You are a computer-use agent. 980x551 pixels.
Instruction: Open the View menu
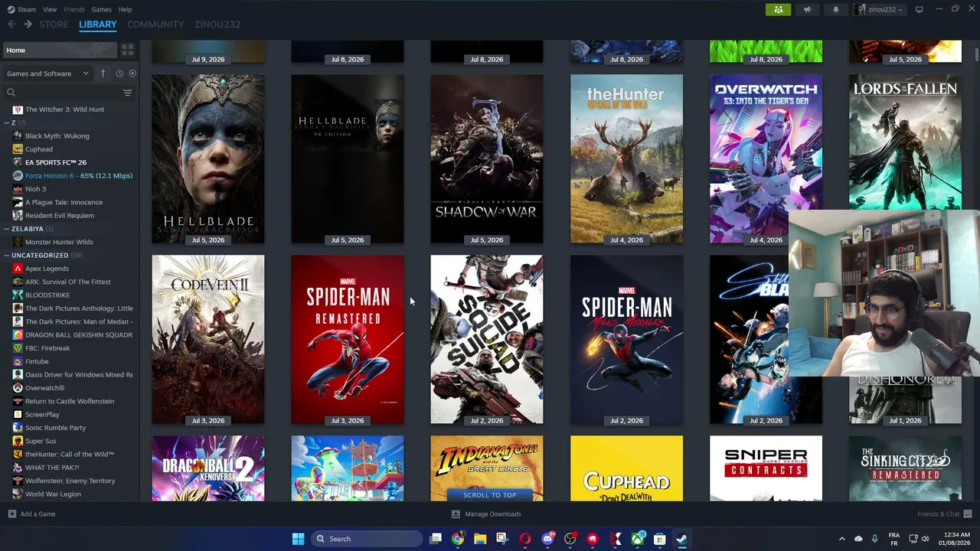click(x=50, y=9)
